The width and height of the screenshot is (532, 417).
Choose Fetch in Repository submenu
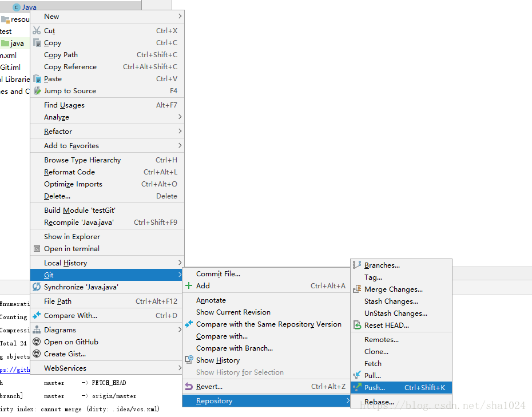pos(402,364)
